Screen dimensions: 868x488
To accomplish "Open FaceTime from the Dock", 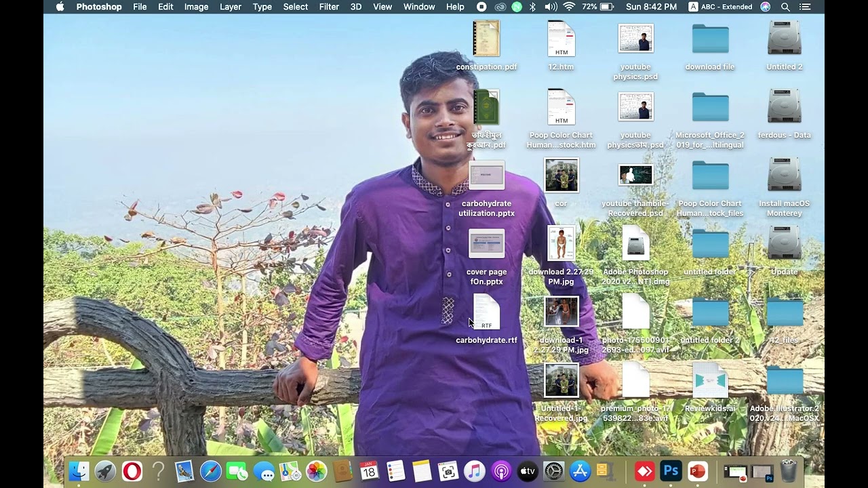I will [237, 471].
